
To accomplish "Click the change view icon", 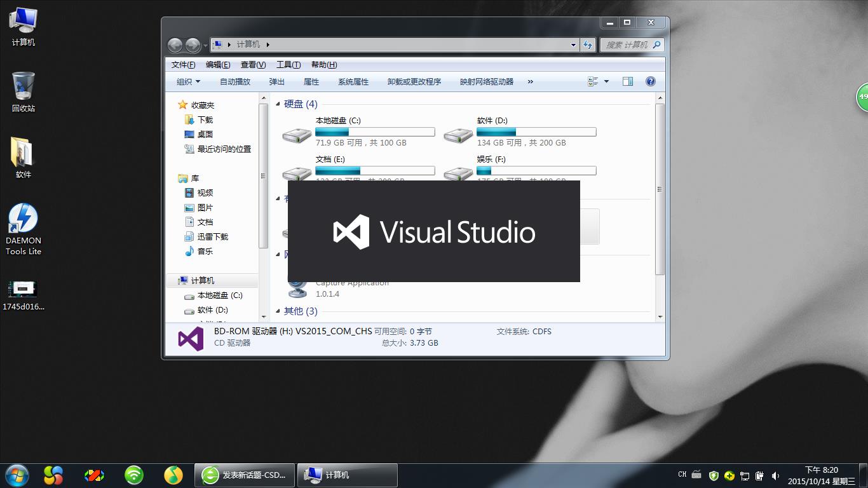I will [x=593, y=81].
